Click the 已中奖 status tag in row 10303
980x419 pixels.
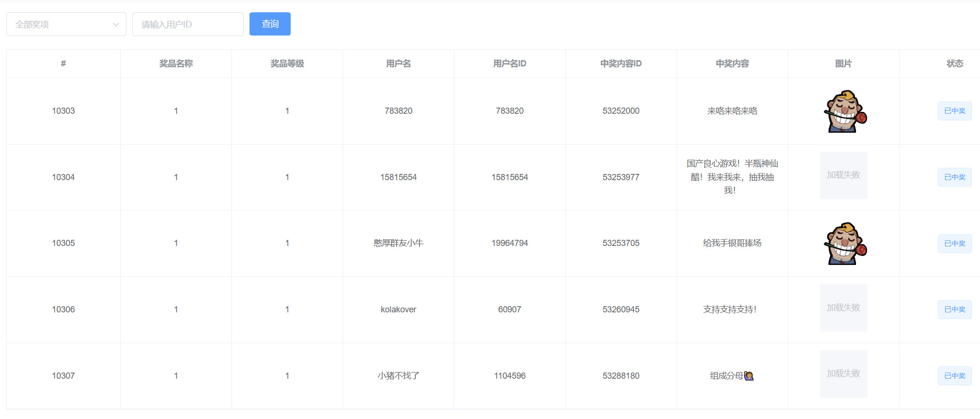(x=955, y=111)
